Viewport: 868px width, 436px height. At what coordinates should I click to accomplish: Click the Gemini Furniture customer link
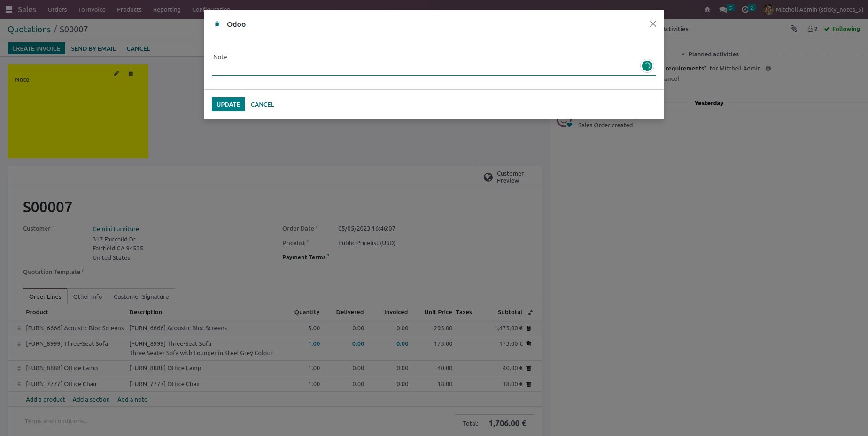coord(116,229)
